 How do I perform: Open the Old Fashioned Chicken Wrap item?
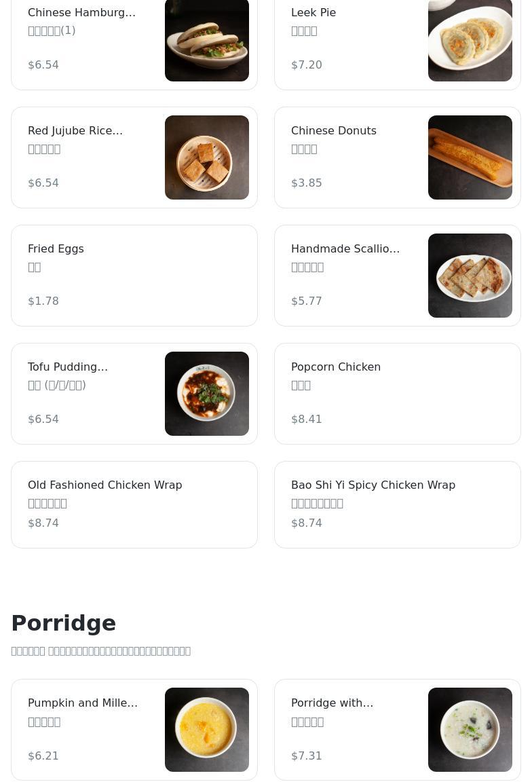click(x=134, y=505)
